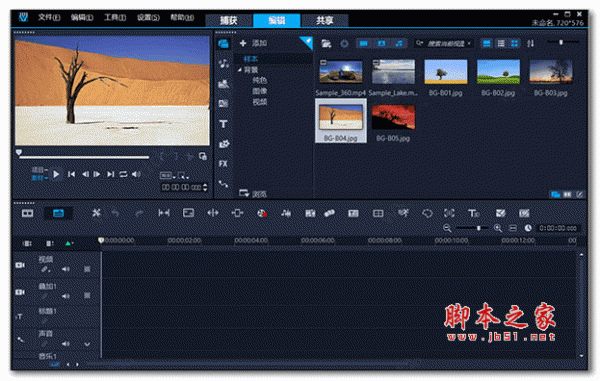The height and width of the screenshot is (381, 600).
Task: Click the pin icon beside 添加
Action: coord(307,42)
